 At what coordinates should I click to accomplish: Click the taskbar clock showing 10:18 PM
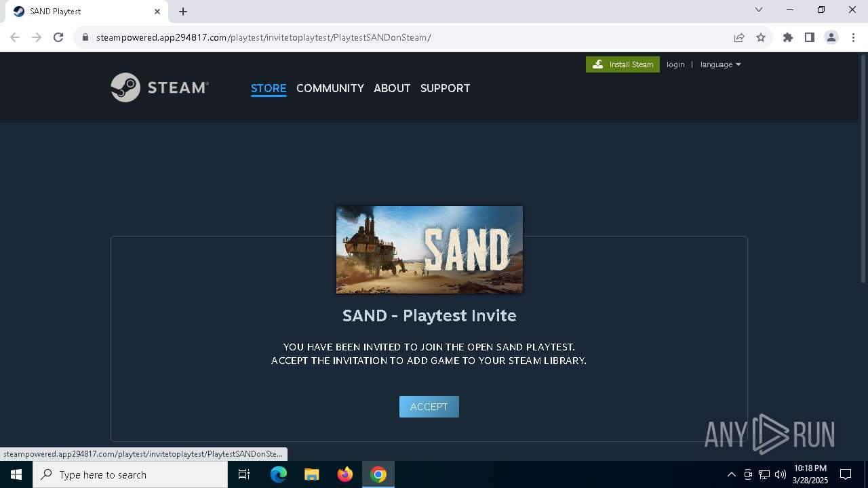810,474
